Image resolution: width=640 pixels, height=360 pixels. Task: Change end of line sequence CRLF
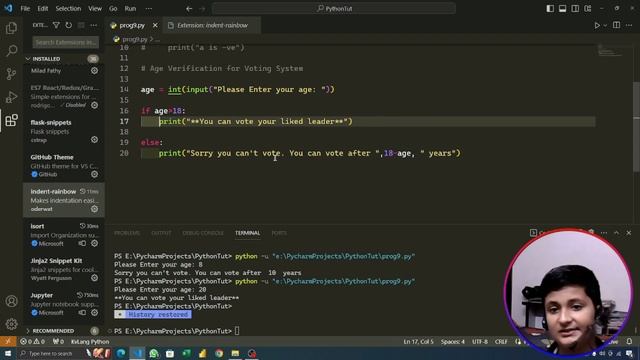(x=501, y=342)
